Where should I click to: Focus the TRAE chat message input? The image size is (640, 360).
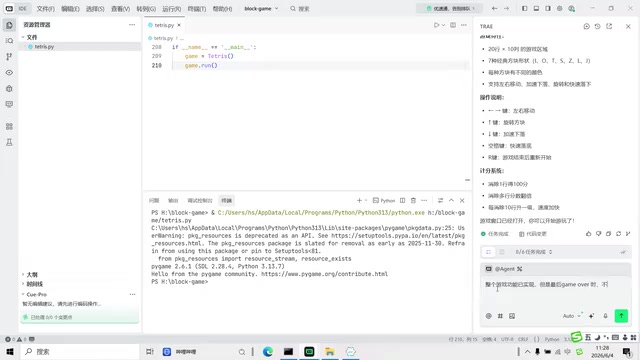tap(556, 292)
